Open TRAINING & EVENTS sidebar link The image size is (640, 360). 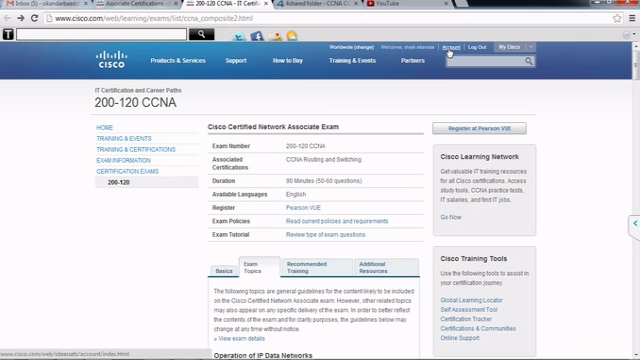124,139
